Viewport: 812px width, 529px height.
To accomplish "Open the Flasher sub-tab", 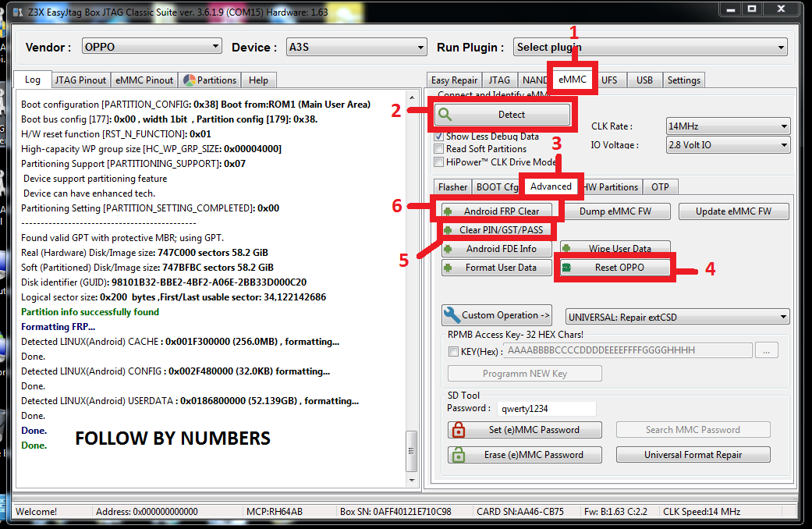I will click(452, 187).
